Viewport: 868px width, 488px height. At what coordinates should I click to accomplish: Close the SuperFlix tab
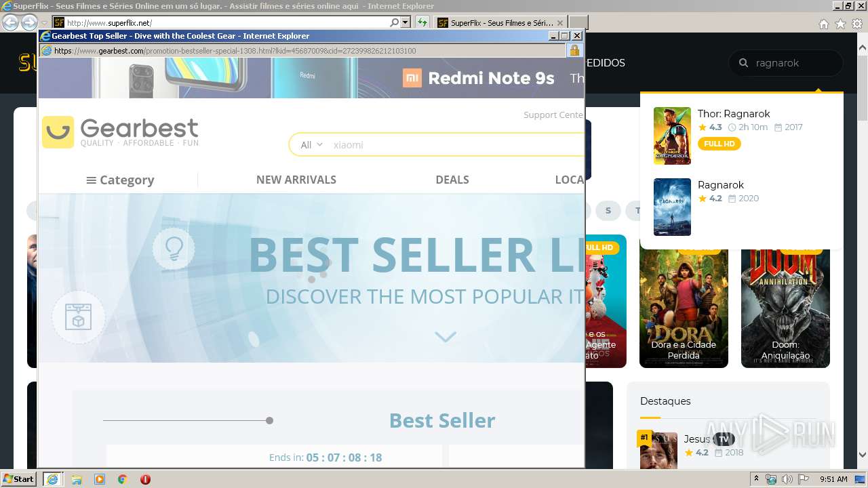560,22
